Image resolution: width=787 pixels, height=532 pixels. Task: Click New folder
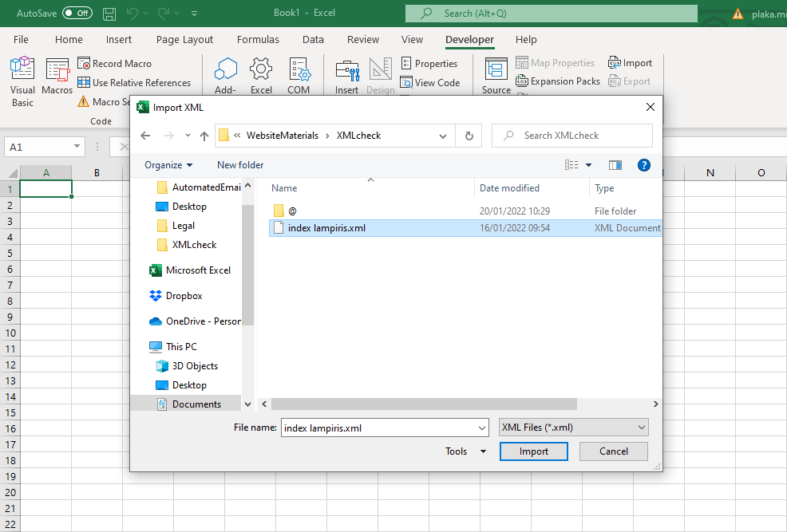point(240,165)
